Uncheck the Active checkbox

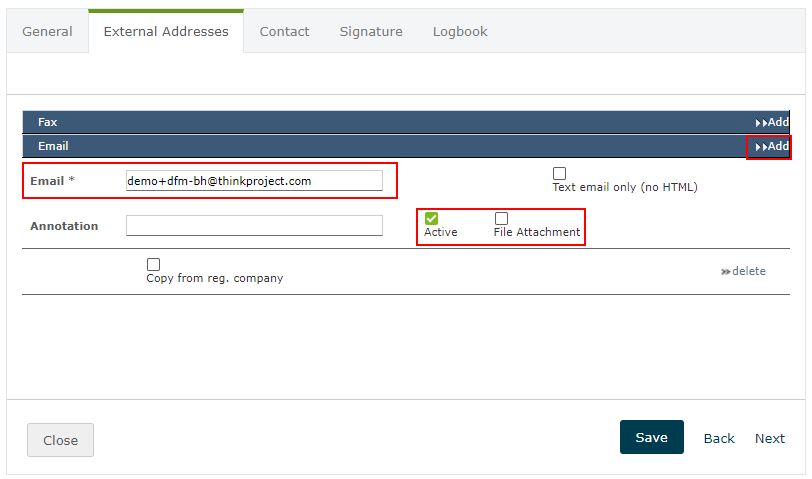431,218
